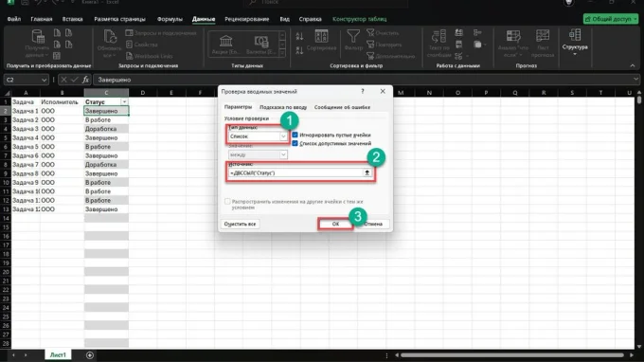Select the Акции stocks data type
This screenshot has height=362, width=644.
(x=226, y=44)
